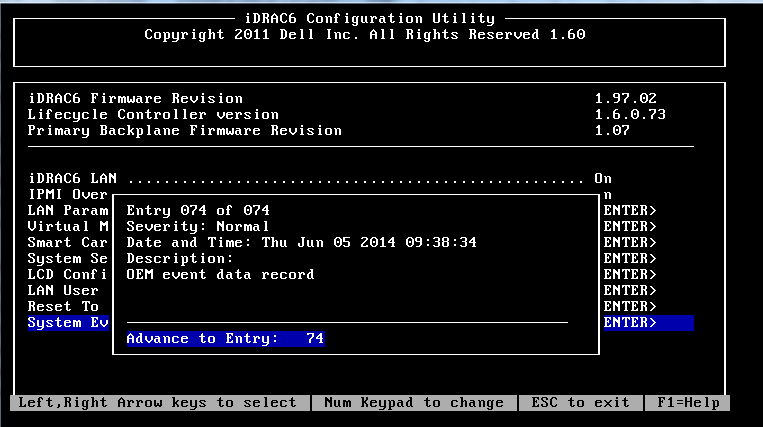
Task: Click ENTER> beside Reset To row
Action: 630,307
